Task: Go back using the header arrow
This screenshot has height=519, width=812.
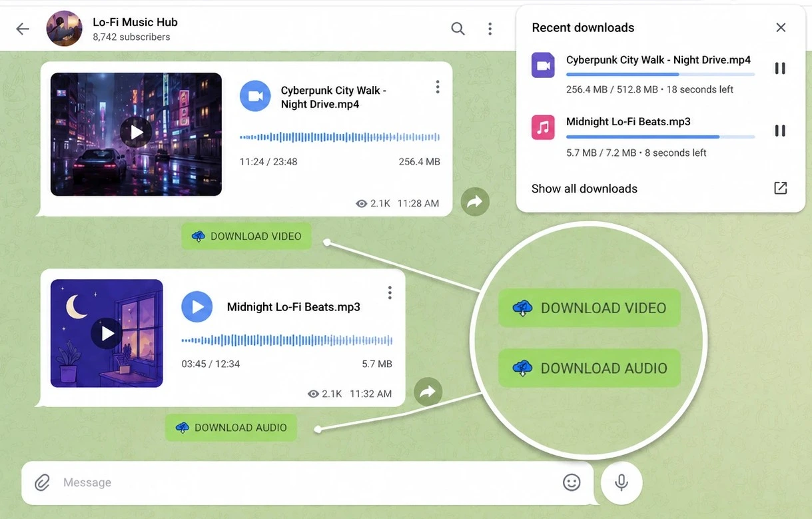Action: [x=23, y=29]
